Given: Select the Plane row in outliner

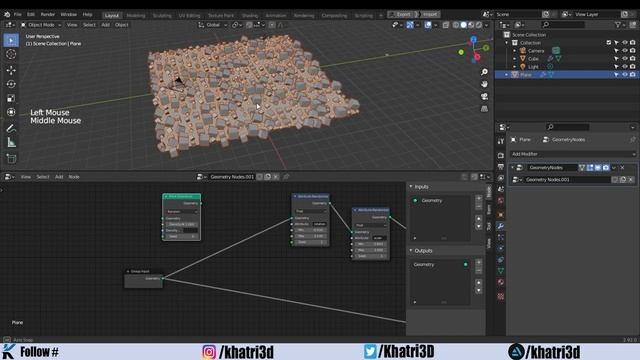Looking at the screenshot, I should point(567,75).
